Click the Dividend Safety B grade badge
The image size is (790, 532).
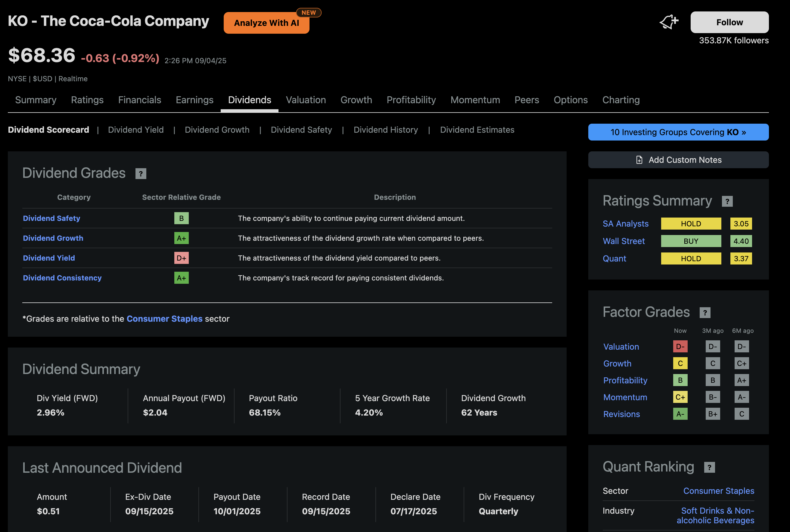click(181, 218)
